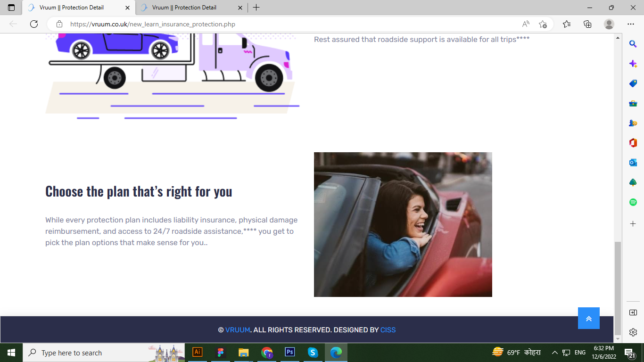Viewport: 644px width, 362px height.
Task: Open sidebar Outlook icon
Action: click(633, 163)
